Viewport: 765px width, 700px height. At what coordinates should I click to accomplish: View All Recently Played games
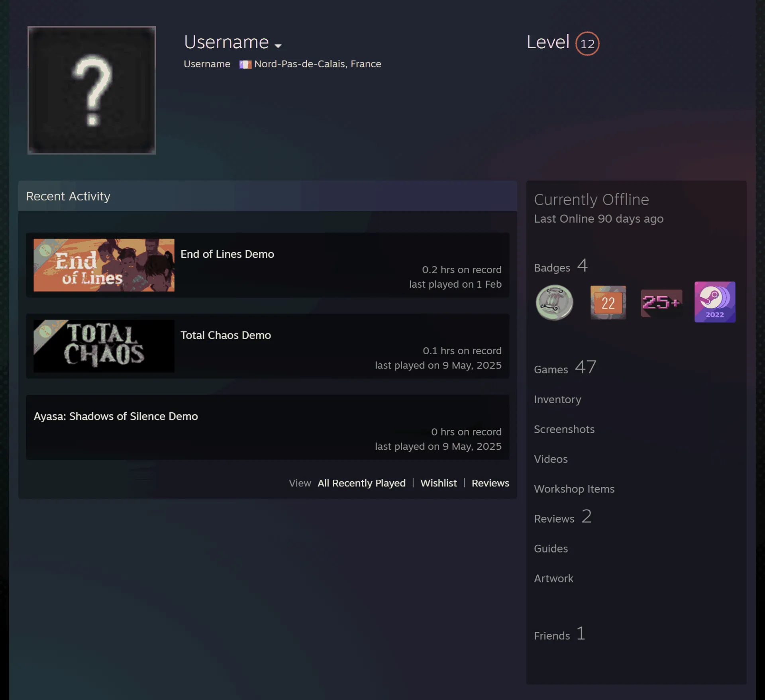tap(361, 483)
